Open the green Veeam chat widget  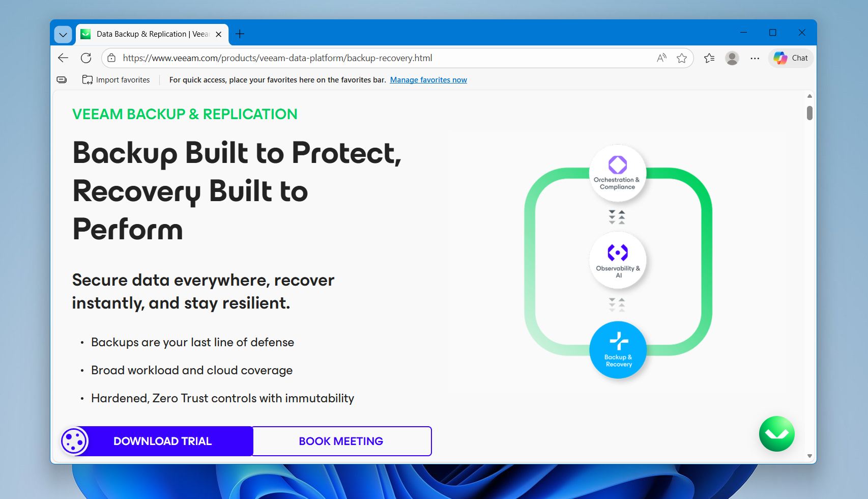pos(776,433)
